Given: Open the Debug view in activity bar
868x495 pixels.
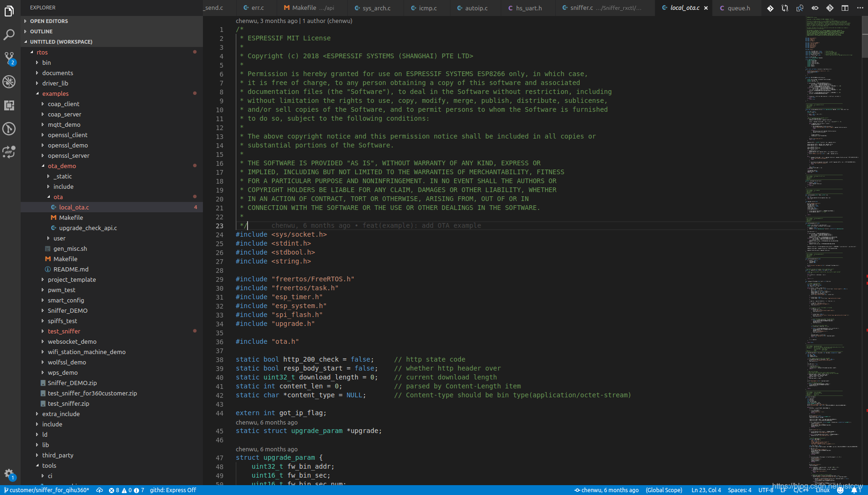Looking at the screenshot, I should point(9,82).
